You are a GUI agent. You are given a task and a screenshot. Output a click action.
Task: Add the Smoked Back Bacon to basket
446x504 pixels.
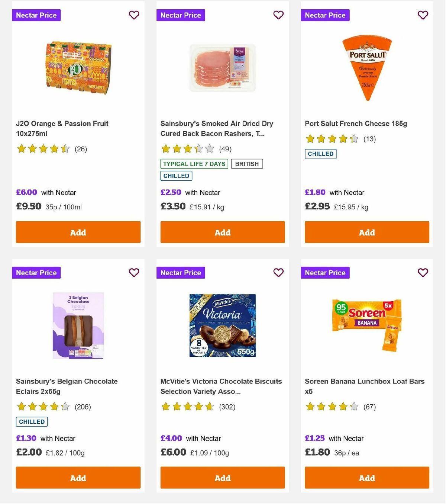click(222, 232)
